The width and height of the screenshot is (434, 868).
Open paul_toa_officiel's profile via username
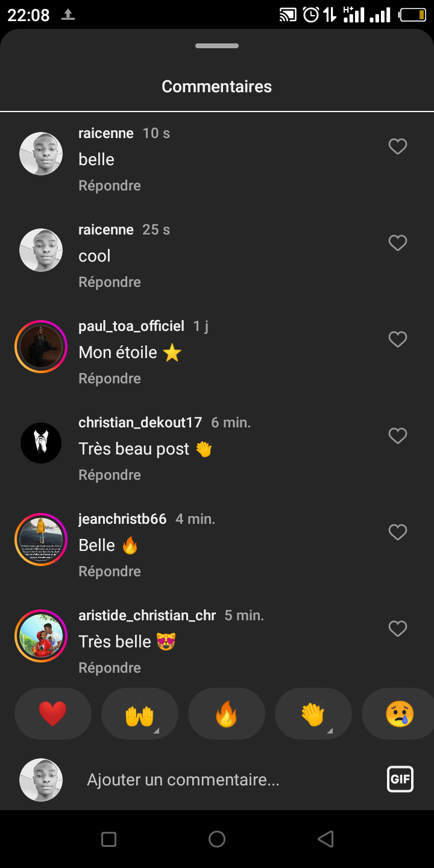pyautogui.click(x=131, y=326)
